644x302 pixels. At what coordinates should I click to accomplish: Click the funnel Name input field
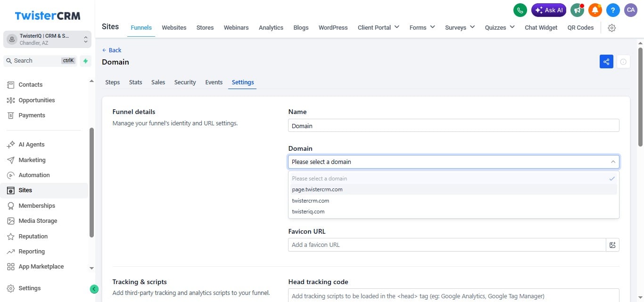tap(454, 126)
